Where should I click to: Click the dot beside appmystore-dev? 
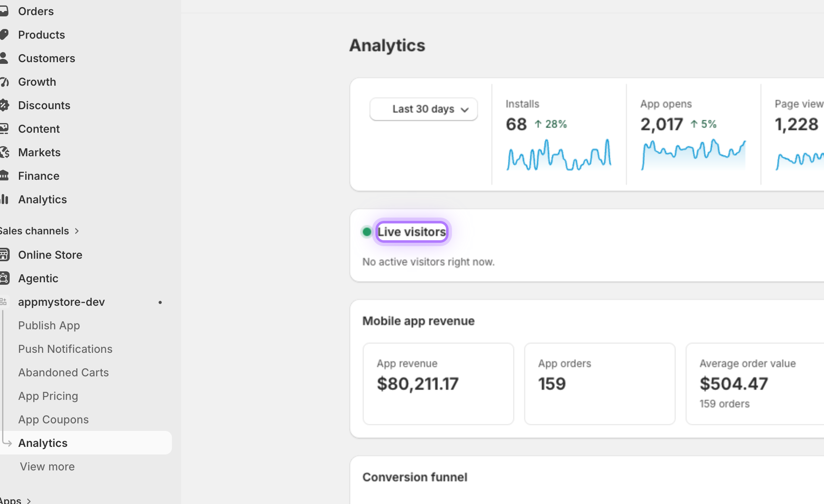click(160, 302)
